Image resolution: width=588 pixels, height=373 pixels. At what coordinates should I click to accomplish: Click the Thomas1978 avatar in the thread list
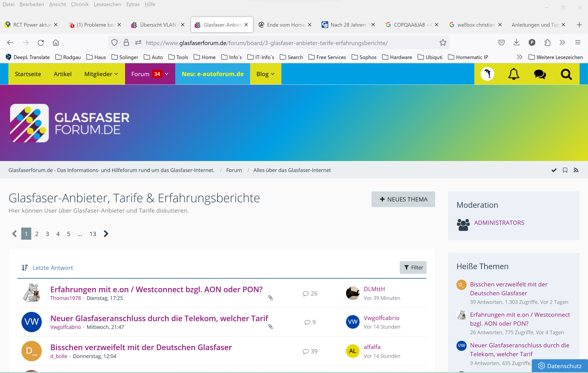click(32, 293)
